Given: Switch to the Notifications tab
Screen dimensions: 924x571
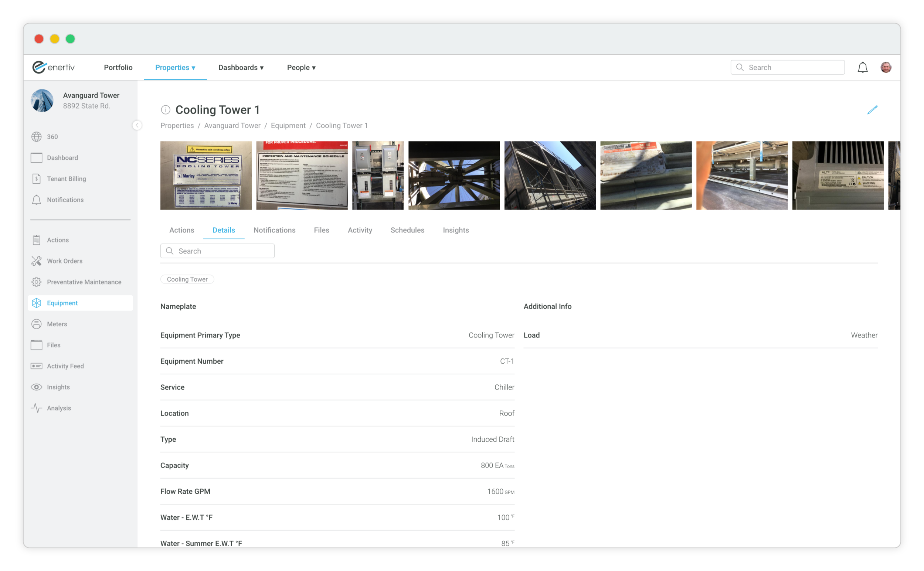Looking at the screenshot, I should pos(275,230).
